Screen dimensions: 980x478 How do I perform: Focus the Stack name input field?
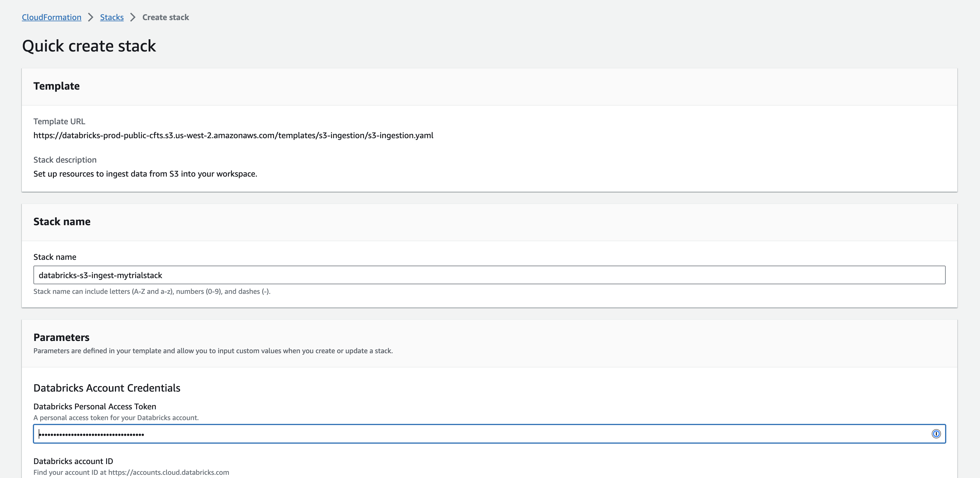tap(489, 275)
